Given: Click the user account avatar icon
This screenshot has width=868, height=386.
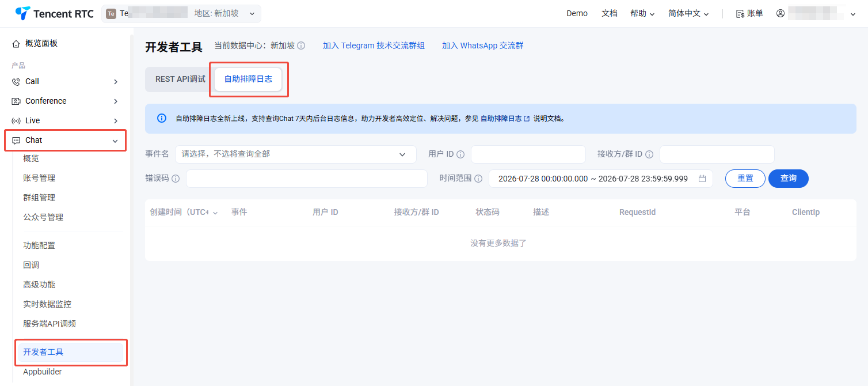Looking at the screenshot, I should (781, 13).
